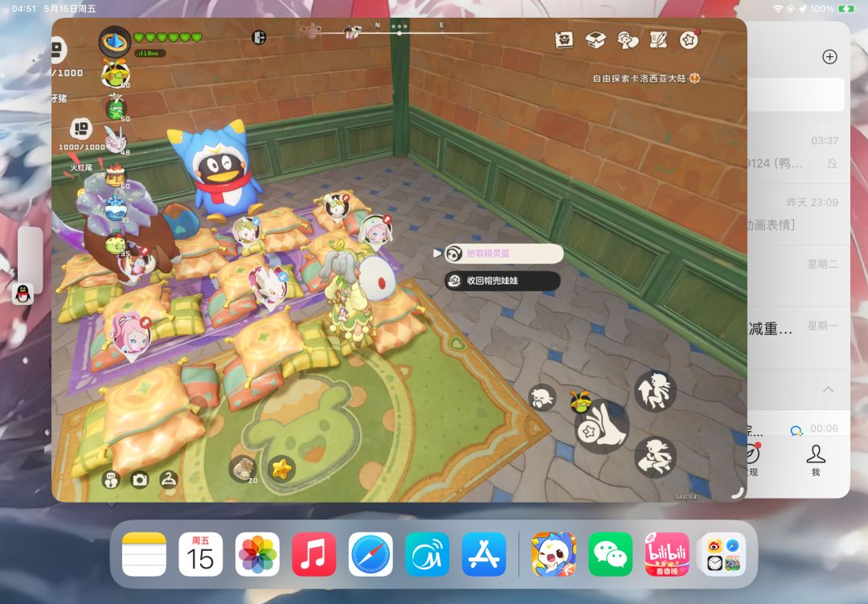
Task: Open the in-game camera icon
Action: pos(140,479)
